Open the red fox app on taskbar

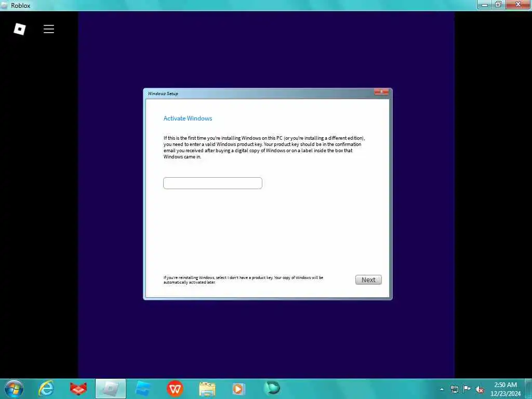point(78,389)
